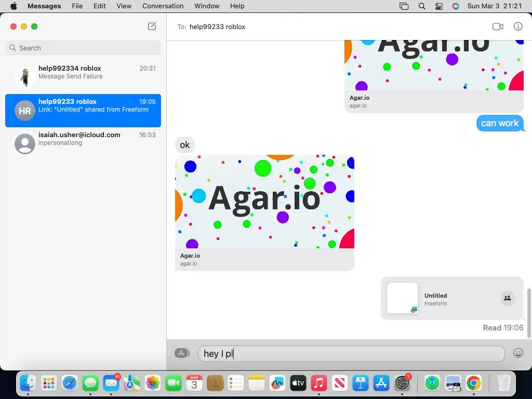Open the Apps button beside message field
Viewport: 532px width, 399px height.
click(x=182, y=353)
